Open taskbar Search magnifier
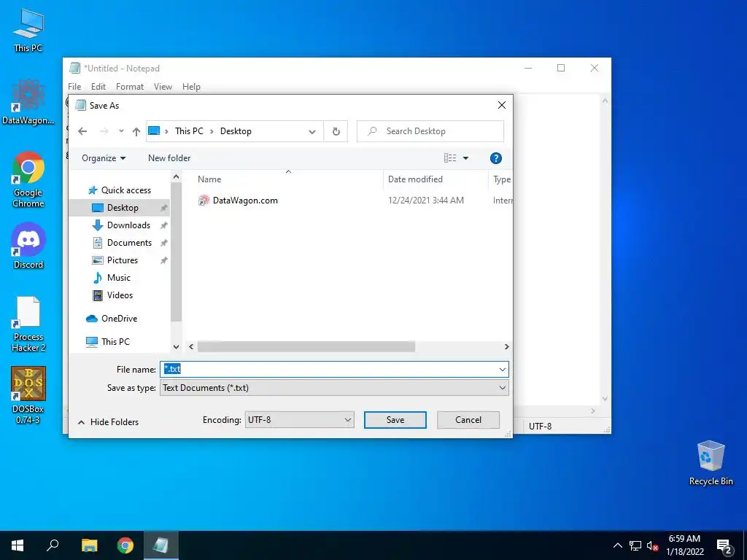 click(x=53, y=545)
